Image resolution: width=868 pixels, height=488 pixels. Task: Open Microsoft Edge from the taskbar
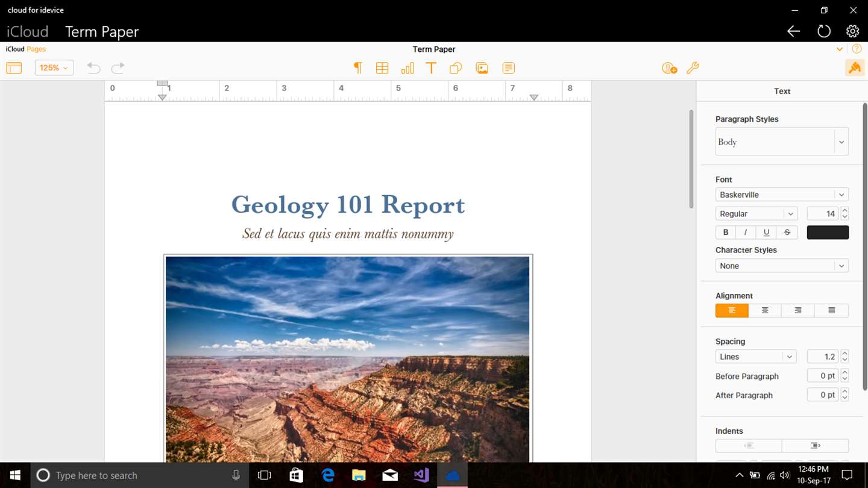click(328, 475)
